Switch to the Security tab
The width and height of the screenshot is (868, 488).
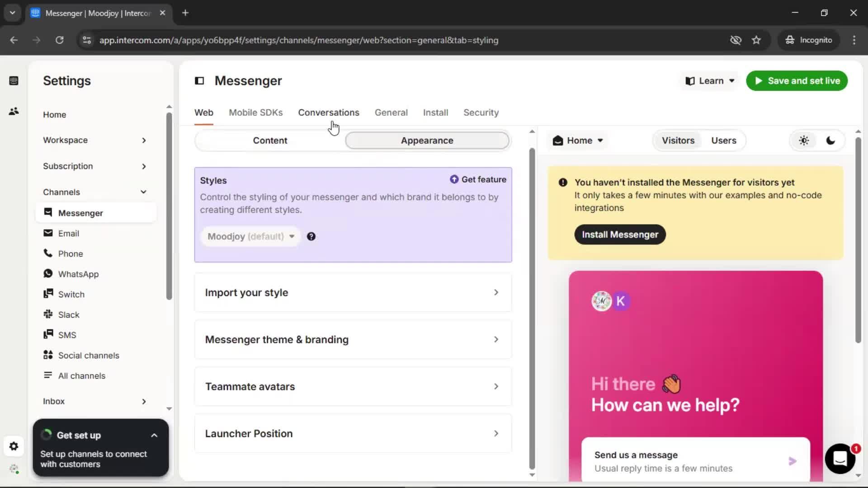pos(481,113)
